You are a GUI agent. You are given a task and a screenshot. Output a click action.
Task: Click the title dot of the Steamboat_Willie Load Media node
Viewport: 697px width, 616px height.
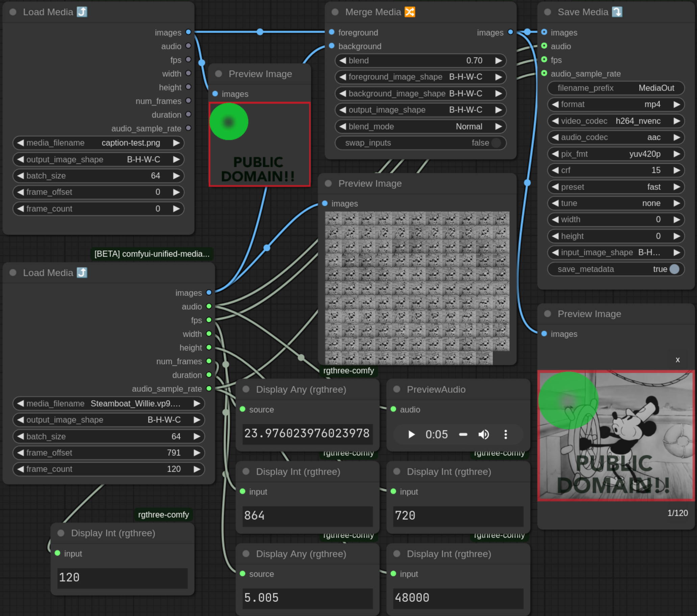tap(13, 273)
